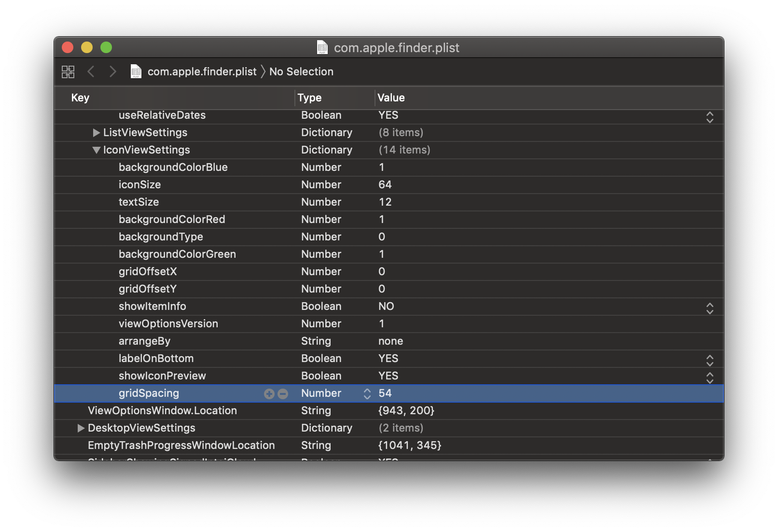Click No Selection in the jump bar
The width and height of the screenshot is (778, 532).
301,71
